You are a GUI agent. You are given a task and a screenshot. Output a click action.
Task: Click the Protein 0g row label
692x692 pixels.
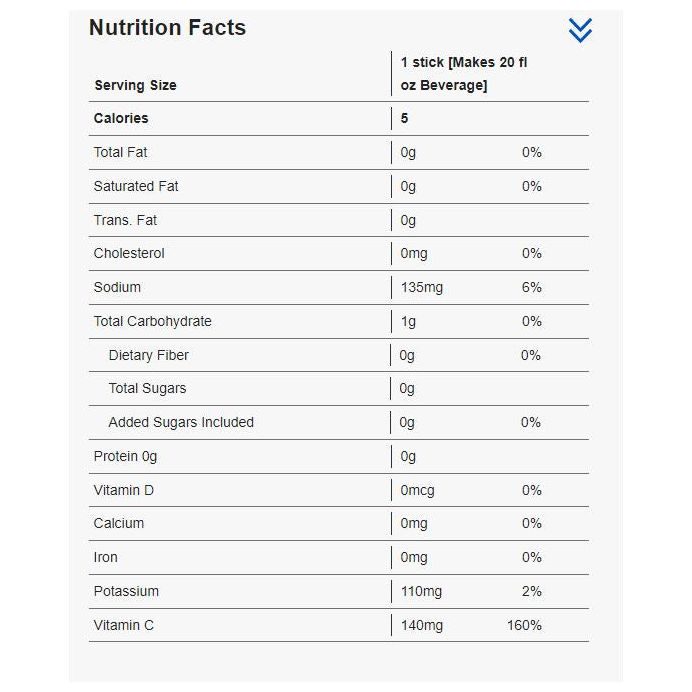[125, 456]
